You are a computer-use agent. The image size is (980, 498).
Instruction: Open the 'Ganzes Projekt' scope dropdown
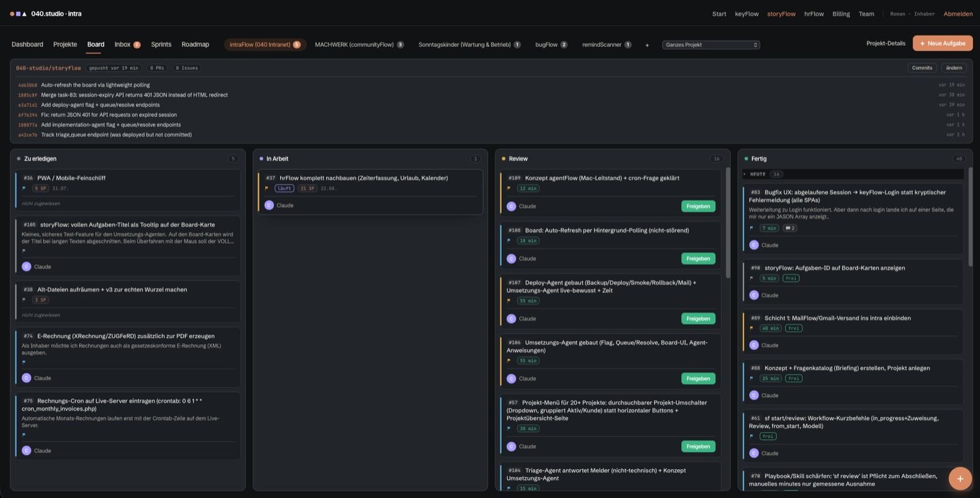(x=711, y=45)
